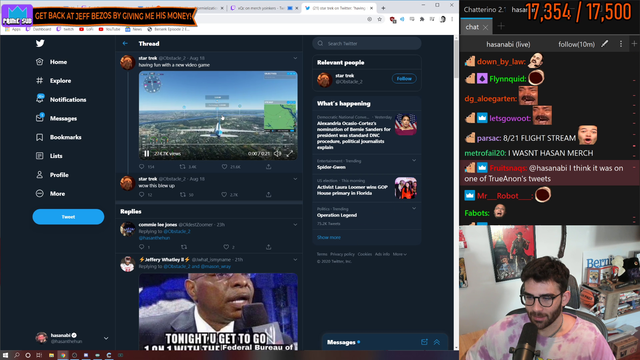This screenshot has height=360, width=640.
Task: Open Explore in Twitter sidebar
Action: 53,81
